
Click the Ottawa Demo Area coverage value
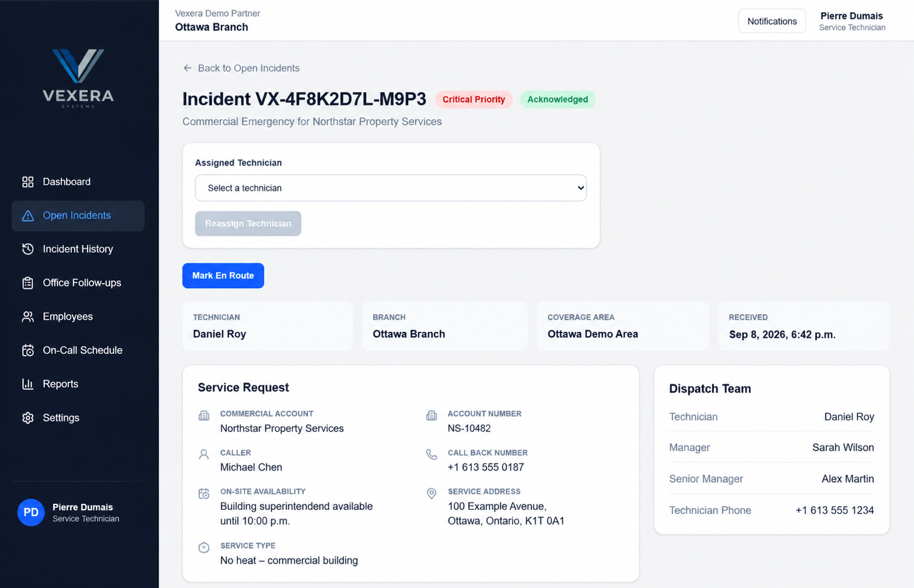click(592, 334)
